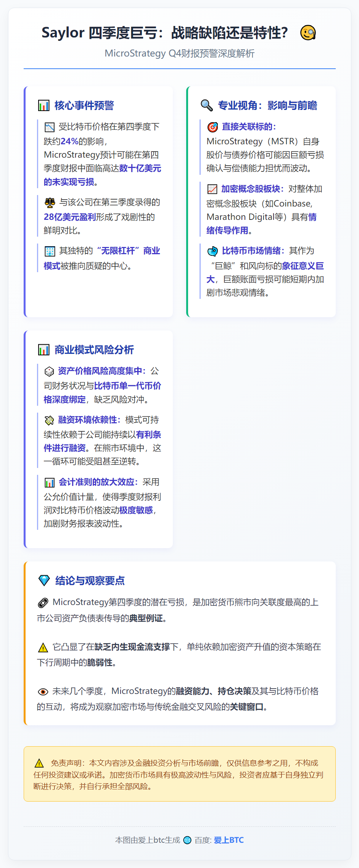Click the bold text 融资能力、持仓决策
Image resolution: width=359 pixels, height=868 pixels.
click(x=213, y=691)
